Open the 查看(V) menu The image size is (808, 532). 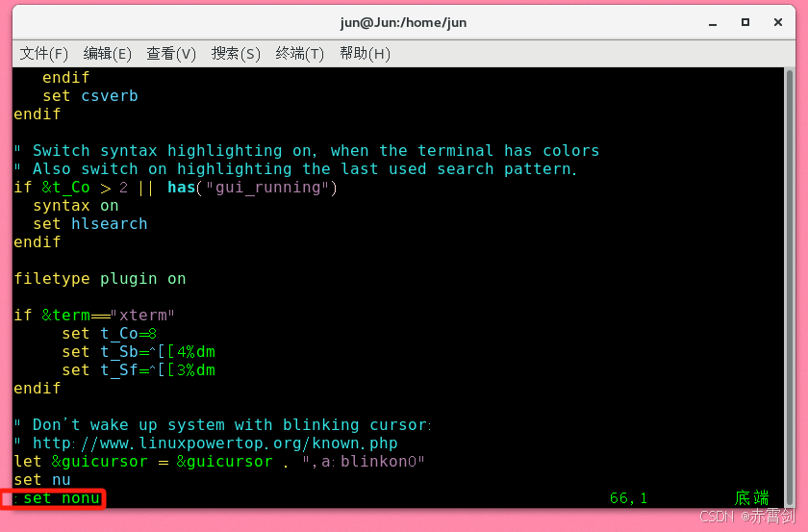pos(171,54)
